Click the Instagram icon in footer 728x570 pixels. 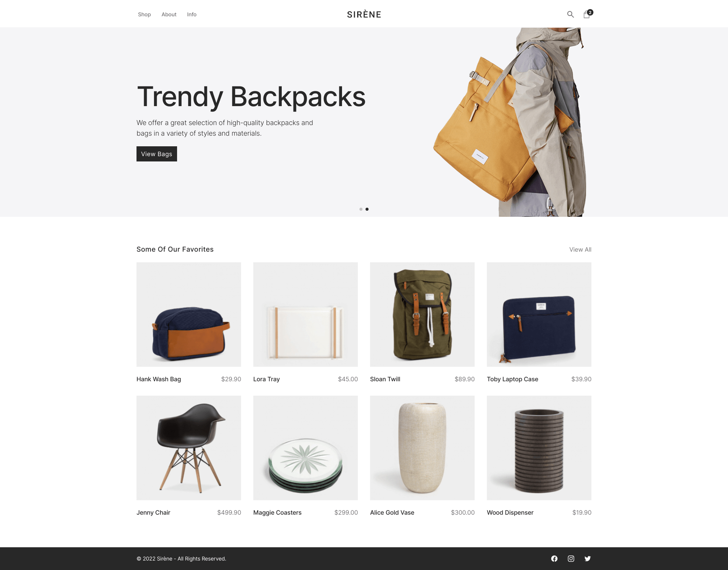571,558
